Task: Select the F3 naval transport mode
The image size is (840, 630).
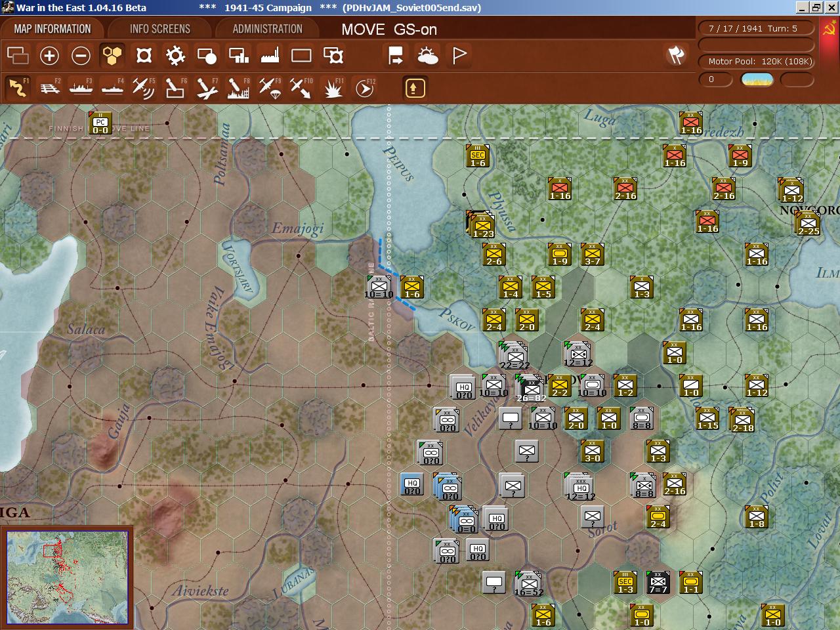Action: pos(81,87)
